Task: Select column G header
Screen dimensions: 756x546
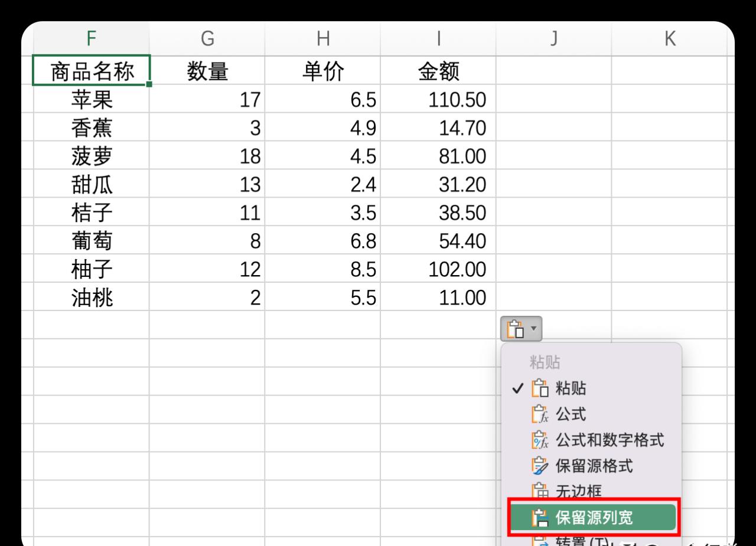Action: [207, 38]
